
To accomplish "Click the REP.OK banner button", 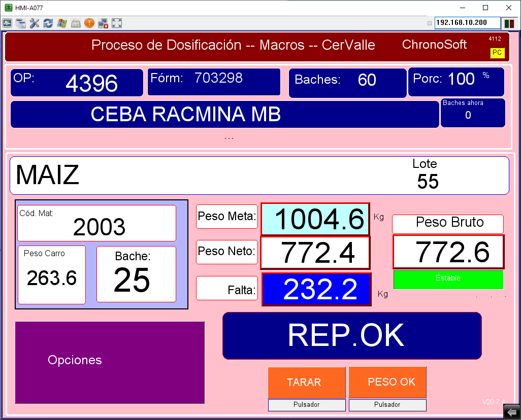I will point(352,336).
